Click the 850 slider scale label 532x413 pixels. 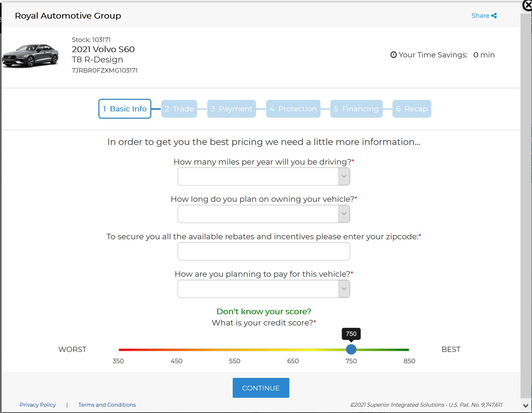click(x=409, y=361)
